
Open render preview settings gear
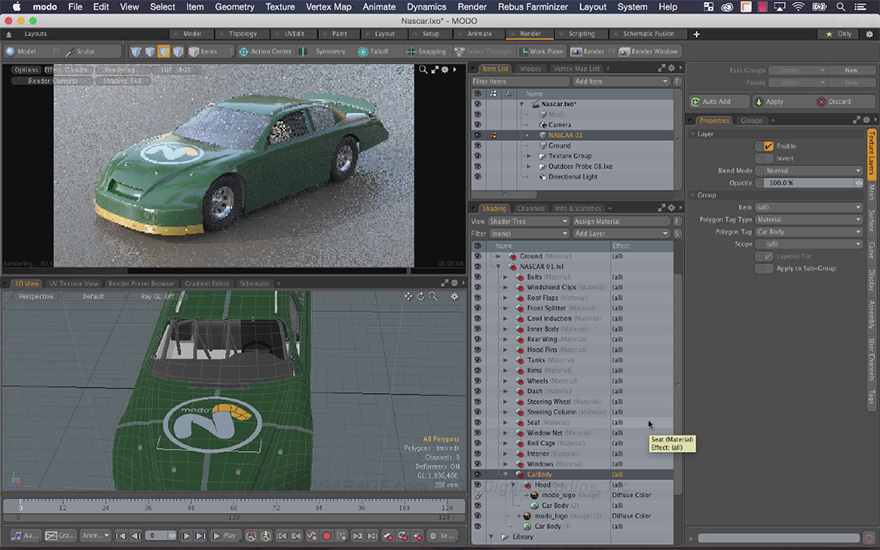coord(444,70)
